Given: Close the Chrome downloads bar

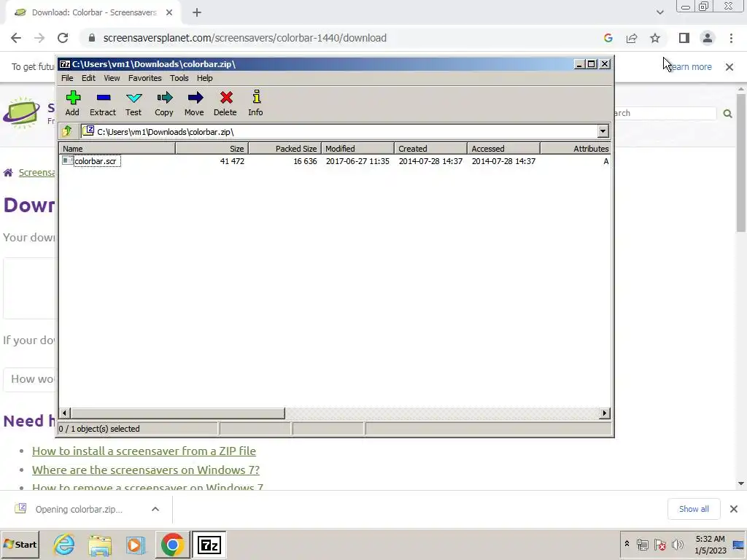Looking at the screenshot, I should [x=734, y=509].
